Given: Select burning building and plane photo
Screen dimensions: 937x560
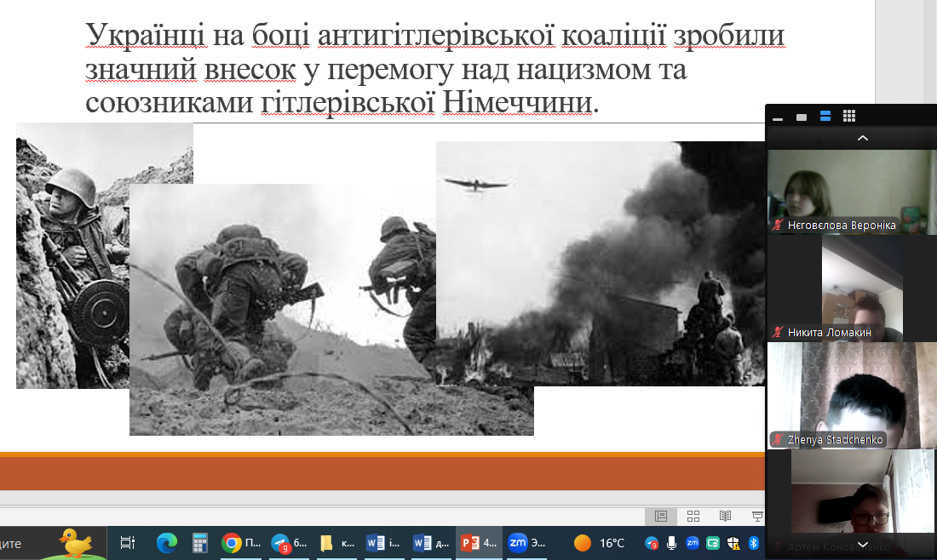Looking at the screenshot, I should point(601,263).
